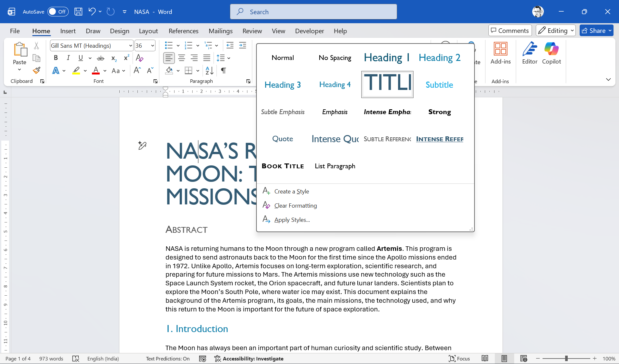
Task: Toggle Show/Hide paragraph marks
Action: point(223,70)
